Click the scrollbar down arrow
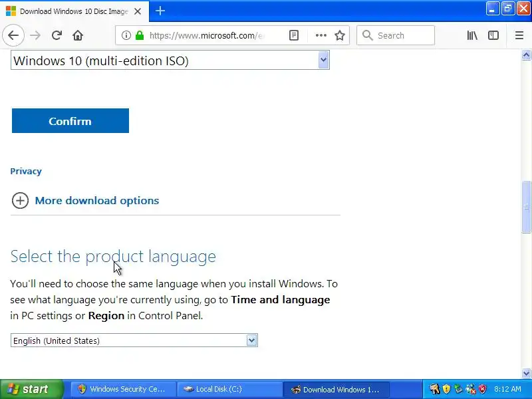Viewport: 532px width, 399px height. click(526, 373)
